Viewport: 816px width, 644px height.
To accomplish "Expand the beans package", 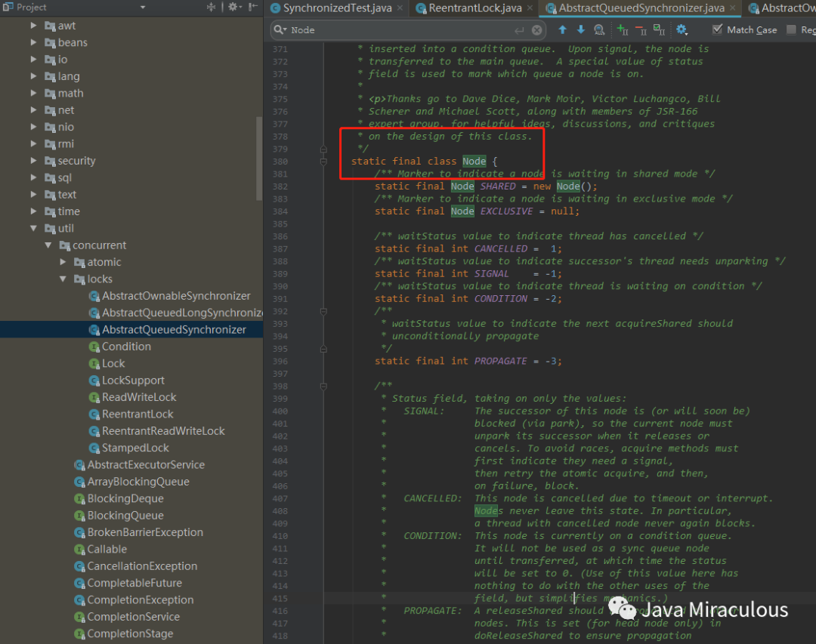I will coord(34,42).
